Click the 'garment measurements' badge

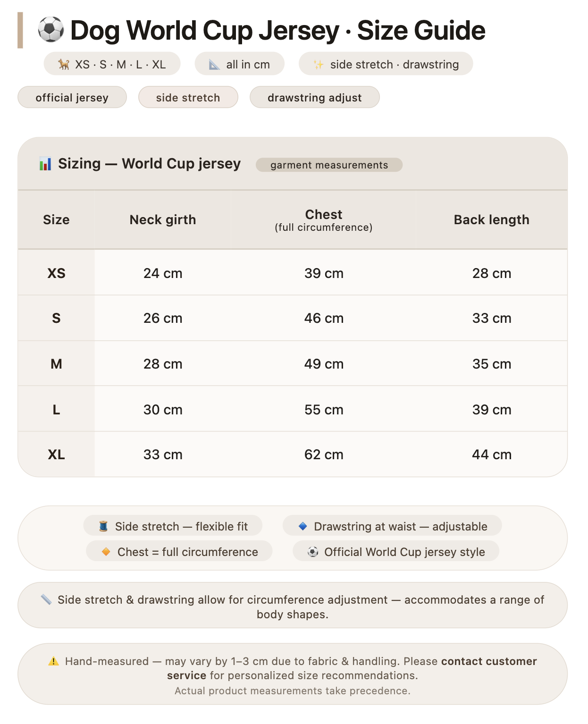[329, 165]
